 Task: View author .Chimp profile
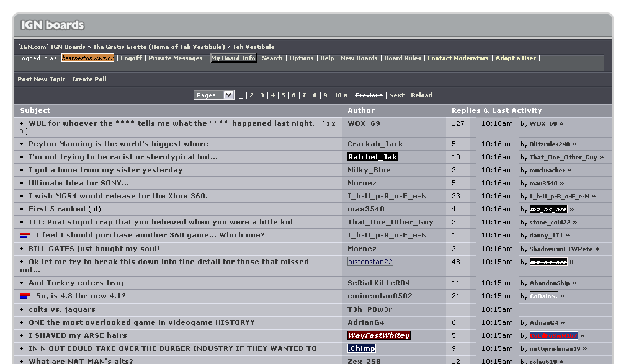point(361,348)
